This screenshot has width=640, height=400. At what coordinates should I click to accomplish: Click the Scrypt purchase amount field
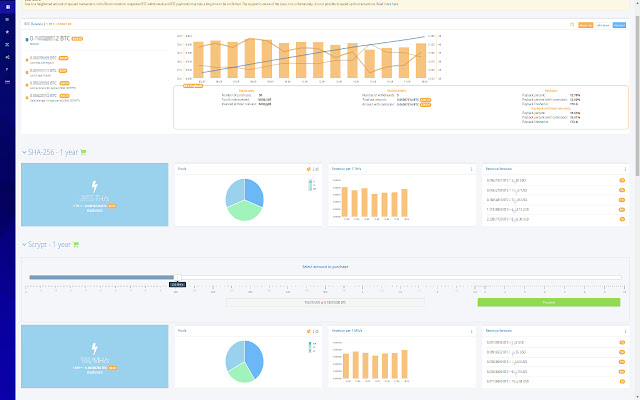coord(325,302)
